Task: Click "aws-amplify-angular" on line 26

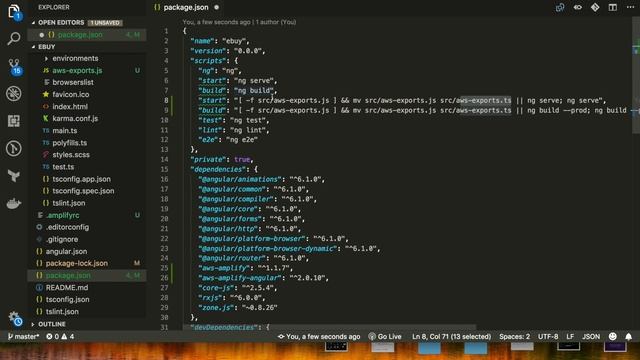Action: click(240, 278)
